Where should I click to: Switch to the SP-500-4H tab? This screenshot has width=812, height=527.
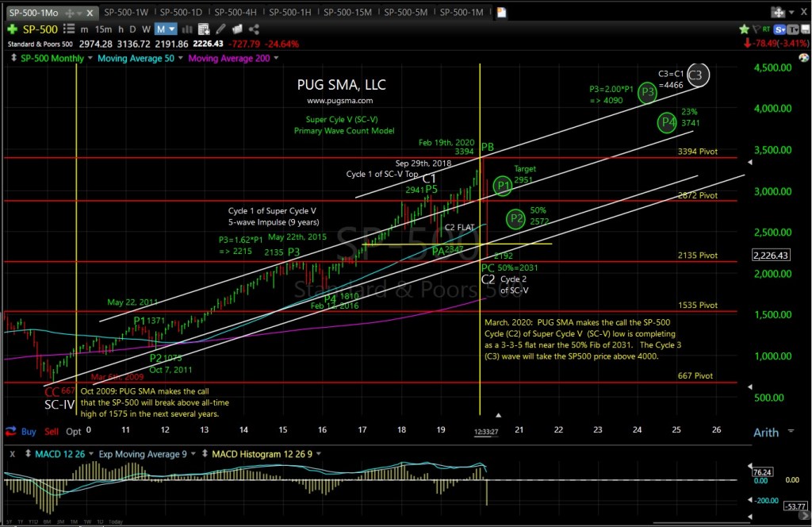(x=235, y=12)
